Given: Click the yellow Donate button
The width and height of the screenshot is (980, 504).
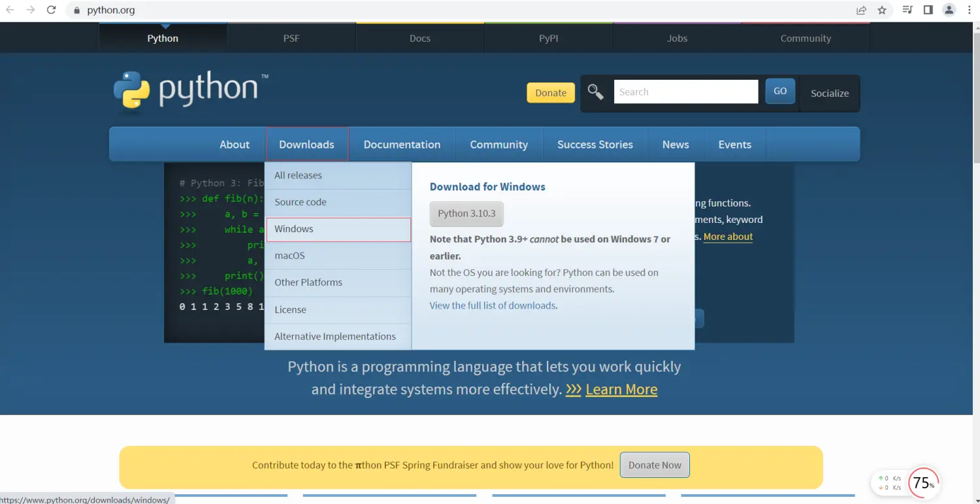Looking at the screenshot, I should point(551,93).
